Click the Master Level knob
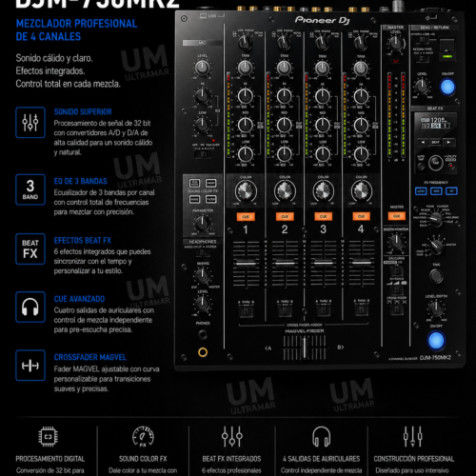 point(395,43)
